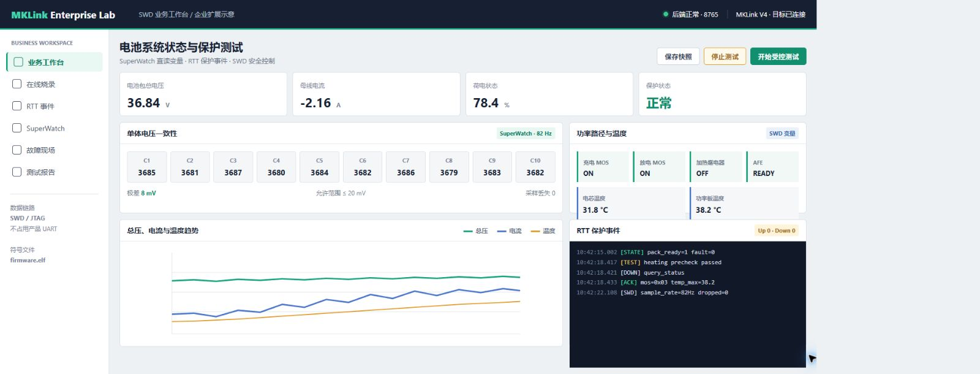Click the 后端正常 · 8765 status text

(695, 14)
